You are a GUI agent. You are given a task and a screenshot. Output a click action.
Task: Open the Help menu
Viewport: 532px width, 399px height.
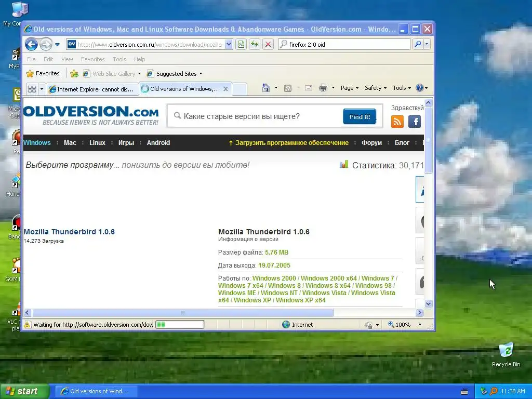point(139,59)
